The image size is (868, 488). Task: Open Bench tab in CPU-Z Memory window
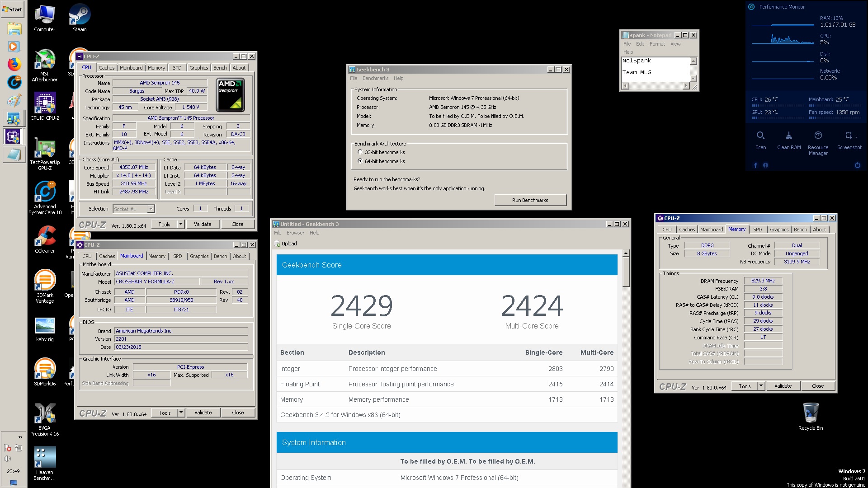tap(800, 230)
